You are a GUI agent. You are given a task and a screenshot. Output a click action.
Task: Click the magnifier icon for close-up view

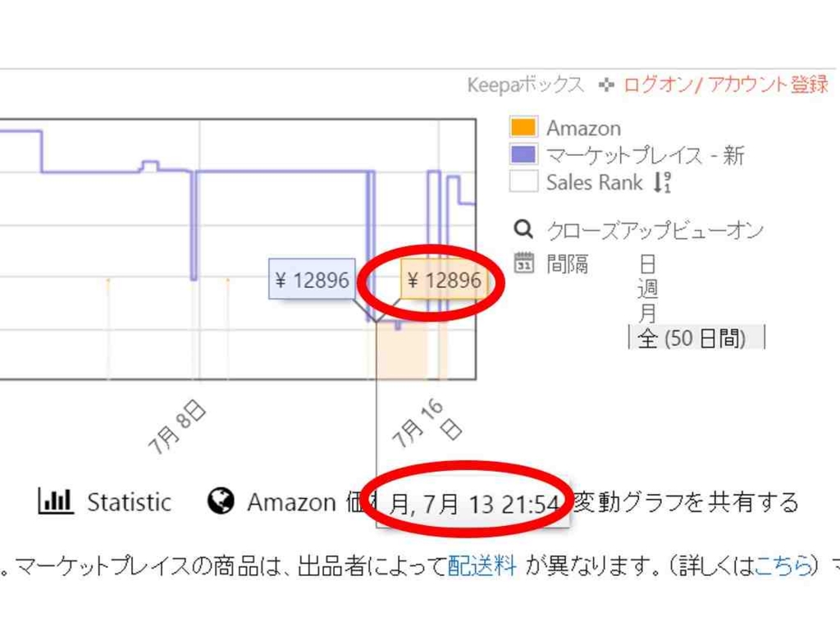(523, 229)
